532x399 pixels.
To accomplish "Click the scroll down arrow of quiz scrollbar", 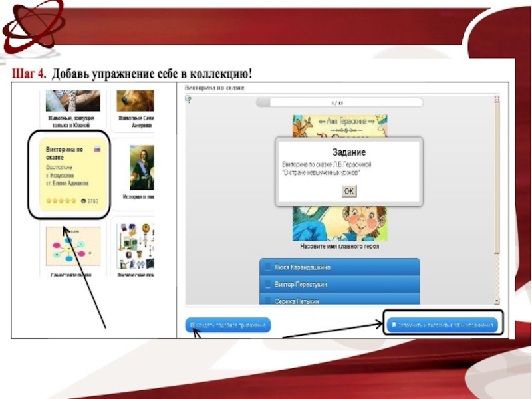I will tap(496, 300).
